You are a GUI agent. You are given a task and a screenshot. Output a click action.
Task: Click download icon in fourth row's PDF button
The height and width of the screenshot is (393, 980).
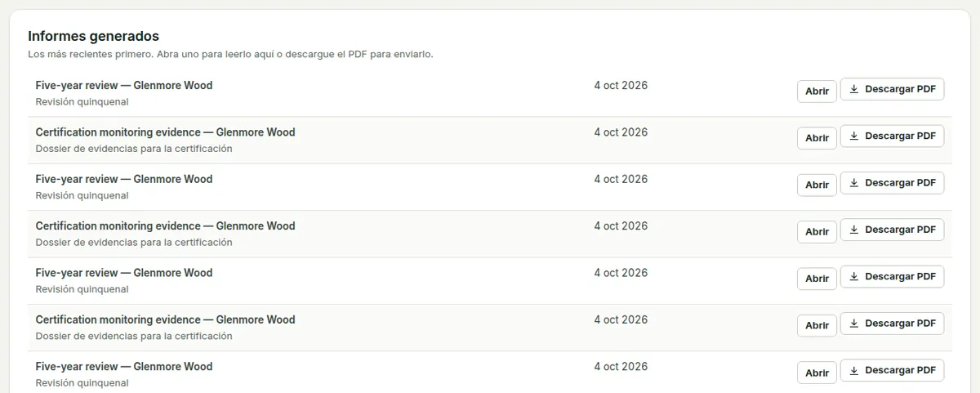[854, 230]
